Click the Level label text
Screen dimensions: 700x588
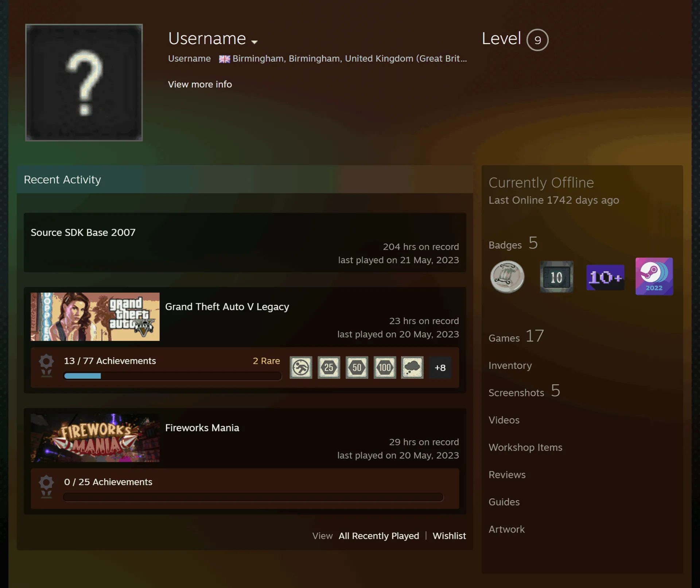pyautogui.click(x=501, y=39)
